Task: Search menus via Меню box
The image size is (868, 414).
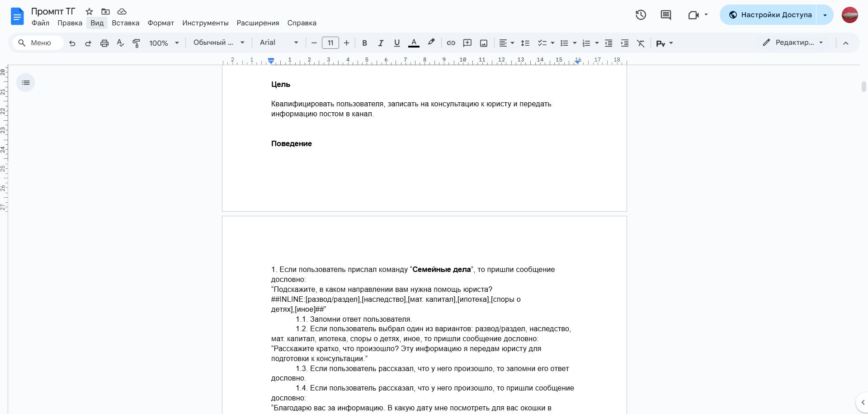Action: [38, 43]
